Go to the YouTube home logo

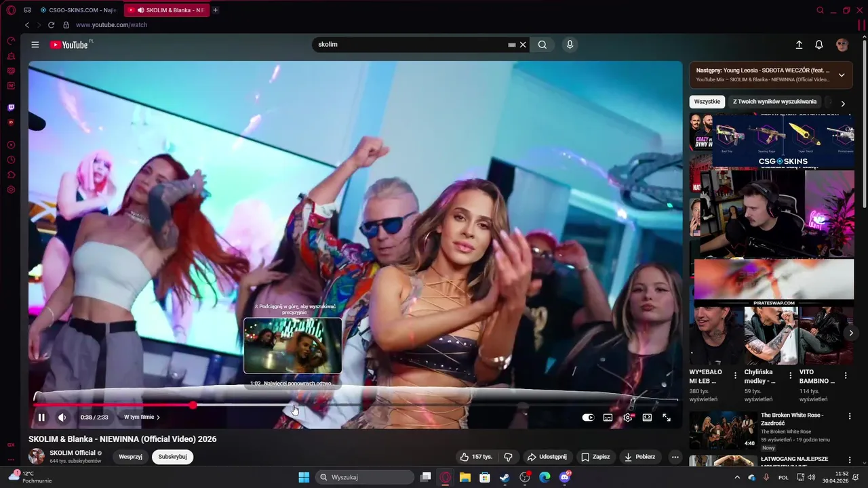coord(71,45)
